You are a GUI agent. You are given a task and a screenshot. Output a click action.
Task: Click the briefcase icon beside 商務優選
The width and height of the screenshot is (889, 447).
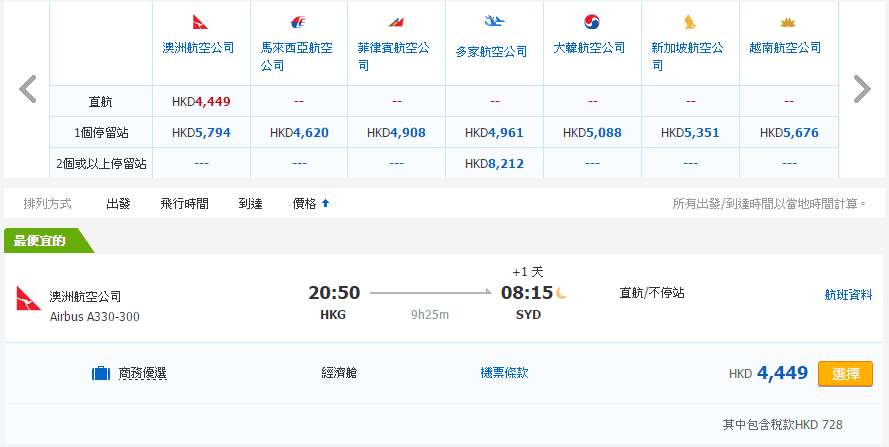(101, 374)
